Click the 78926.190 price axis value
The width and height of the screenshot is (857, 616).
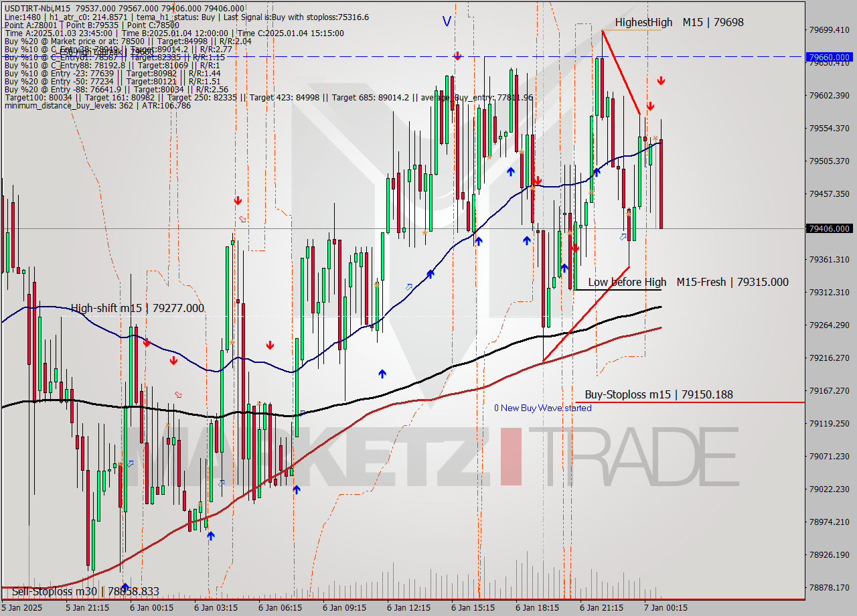[830, 555]
